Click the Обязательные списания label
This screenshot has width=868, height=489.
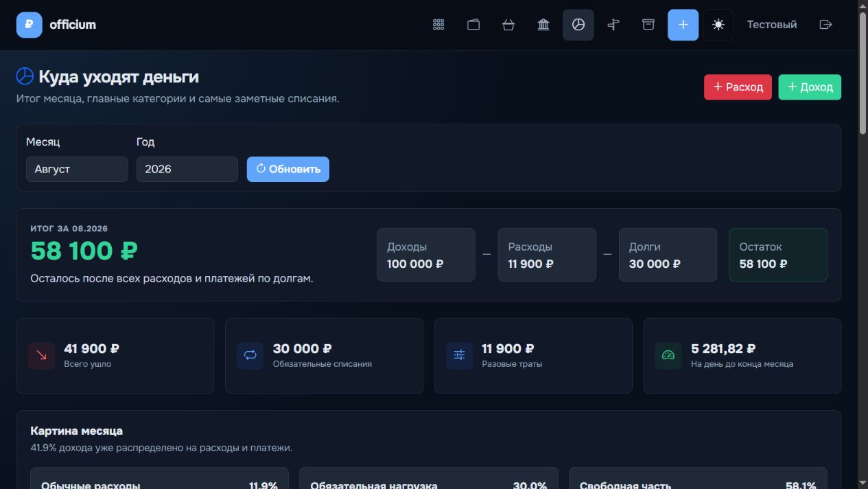(322, 364)
